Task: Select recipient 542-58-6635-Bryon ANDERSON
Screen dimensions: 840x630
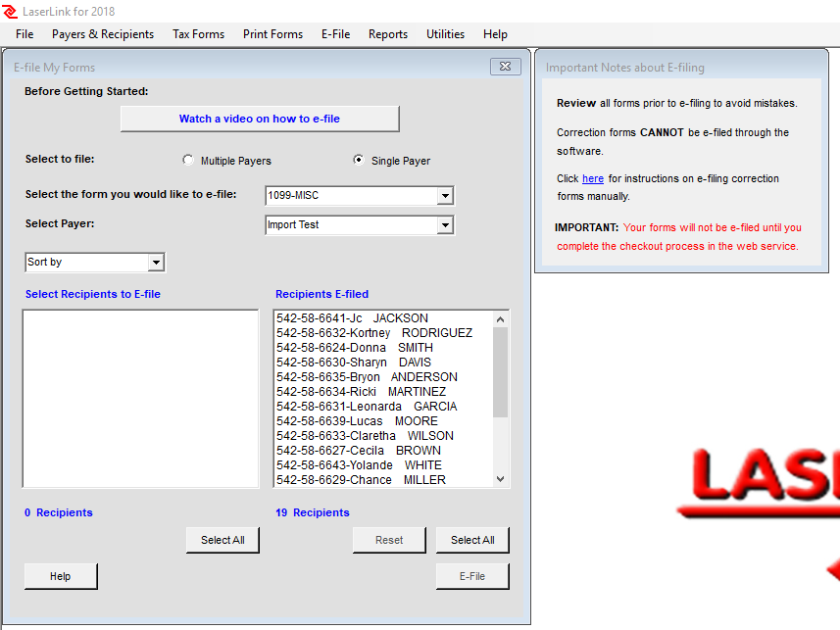Action: (x=383, y=377)
